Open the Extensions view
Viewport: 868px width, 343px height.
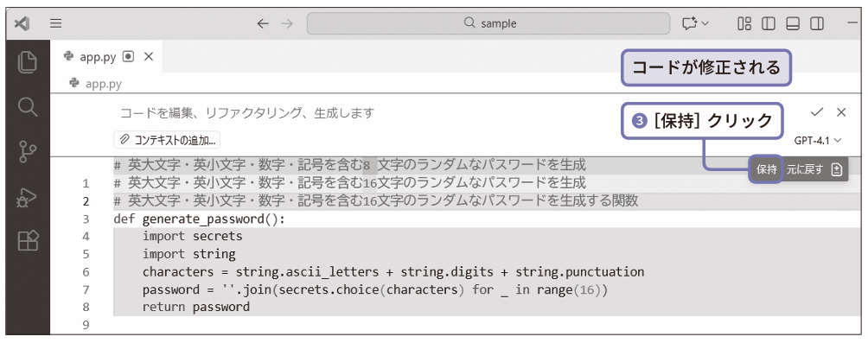coord(28,241)
